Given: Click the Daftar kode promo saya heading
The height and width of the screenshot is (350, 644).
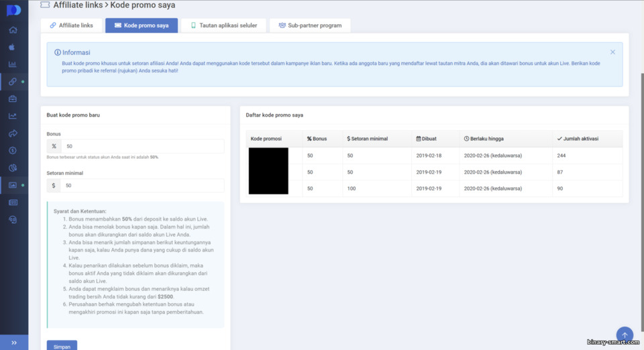Looking at the screenshot, I should pos(274,115).
